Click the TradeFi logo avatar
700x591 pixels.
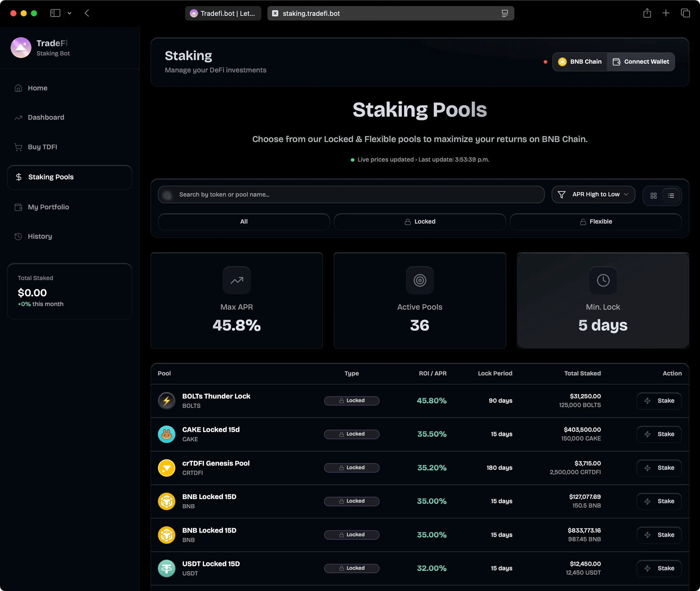[21, 48]
